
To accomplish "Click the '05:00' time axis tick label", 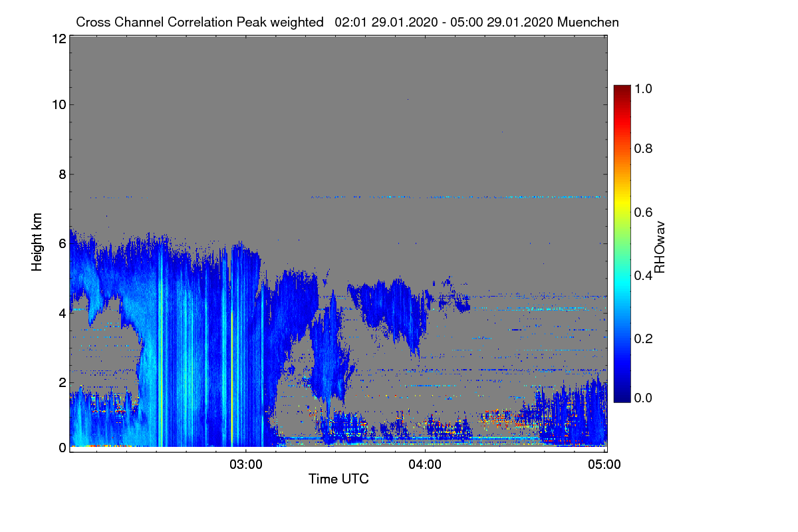I will pos(604,464).
